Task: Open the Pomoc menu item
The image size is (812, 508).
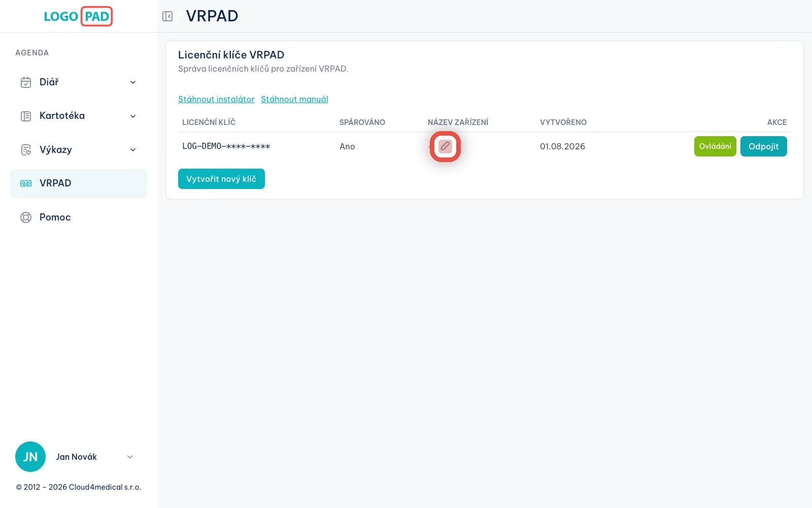Action: pyautogui.click(x=79, y=217)
